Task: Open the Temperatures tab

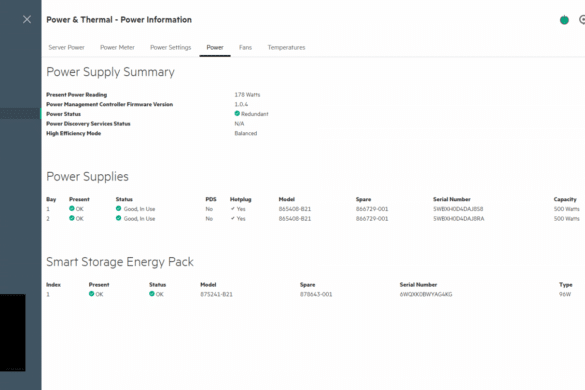Action: click(286, 47)
